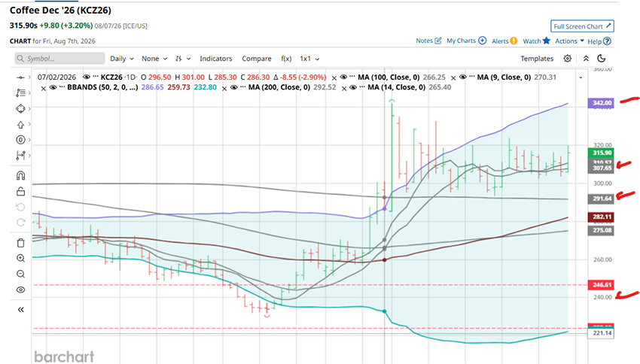Image resolution: width=640 pixels, height=364 pixels.
Task: Hide all drawings using sidebar eye icon
Action: [20, 290]
